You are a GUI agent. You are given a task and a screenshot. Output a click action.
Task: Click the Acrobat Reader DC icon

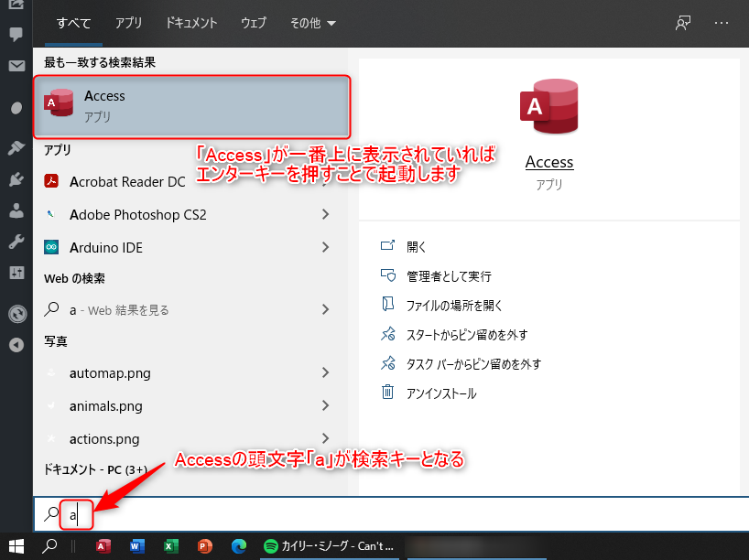tap(51, 181)
